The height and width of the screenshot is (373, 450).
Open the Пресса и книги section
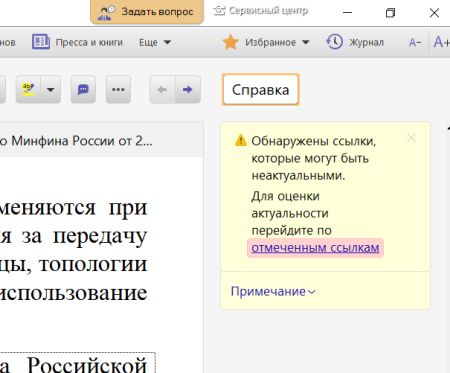77,42
